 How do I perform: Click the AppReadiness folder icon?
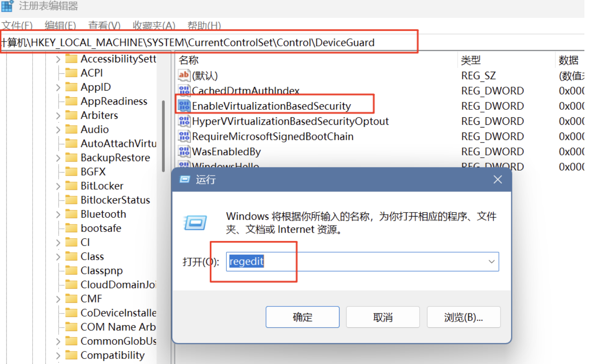click(71, 101)
